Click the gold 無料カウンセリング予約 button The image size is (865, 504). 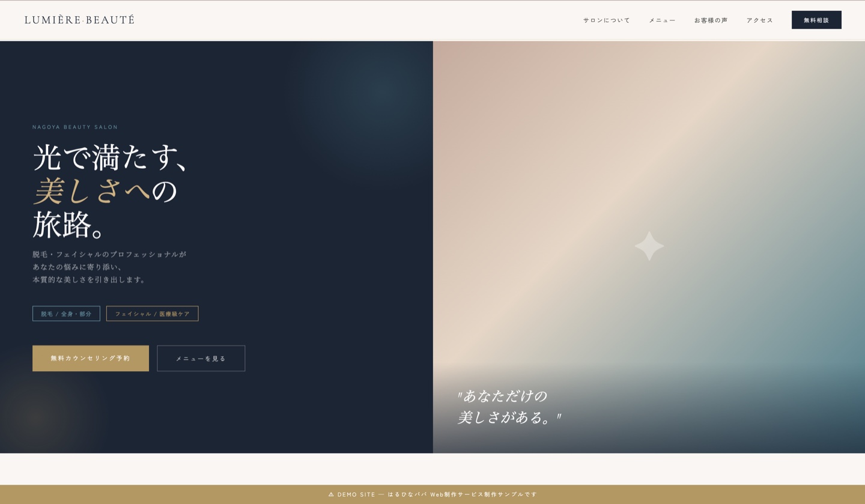[90, 358]
